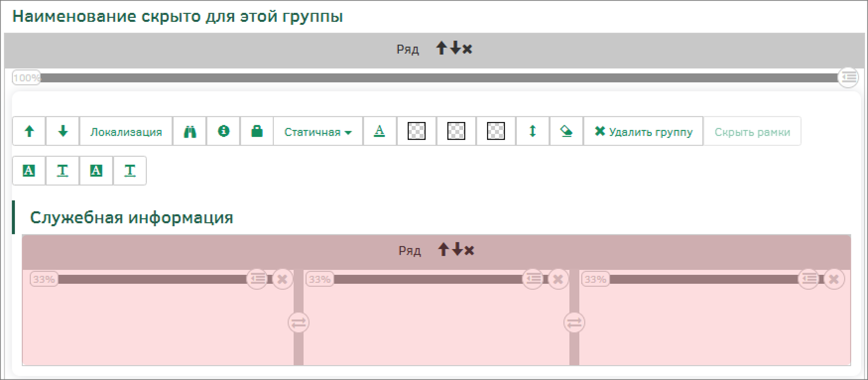
Task: Move the inner pink row down
Action: point(457,250)
